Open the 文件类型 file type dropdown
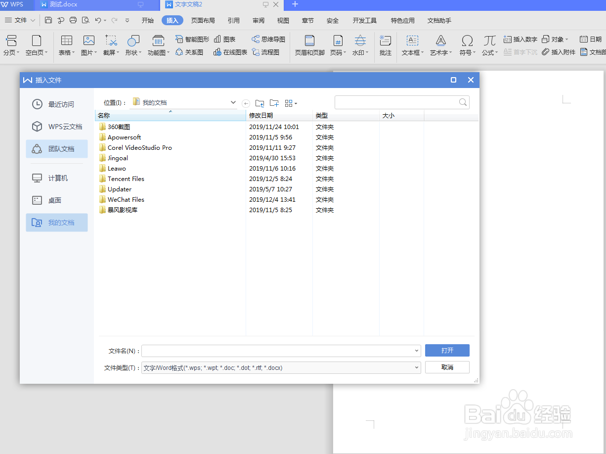The width and height of the screenshot is (606, 454). tap(416, 367)
